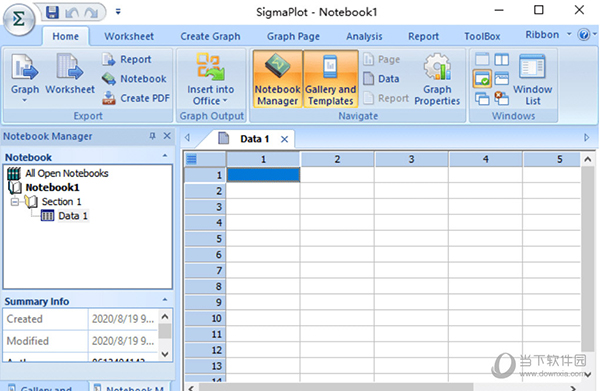This screenshot has height=391, width=600.
Task: Toggle Gallery and Templates pane
Action: tap(331, 79)
